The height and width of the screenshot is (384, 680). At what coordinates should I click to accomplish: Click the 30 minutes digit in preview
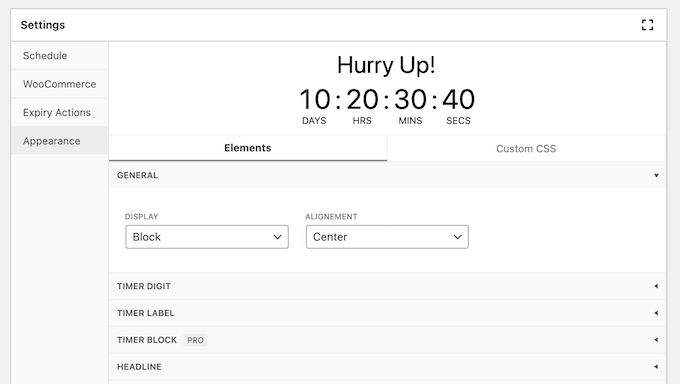[410, 99]
